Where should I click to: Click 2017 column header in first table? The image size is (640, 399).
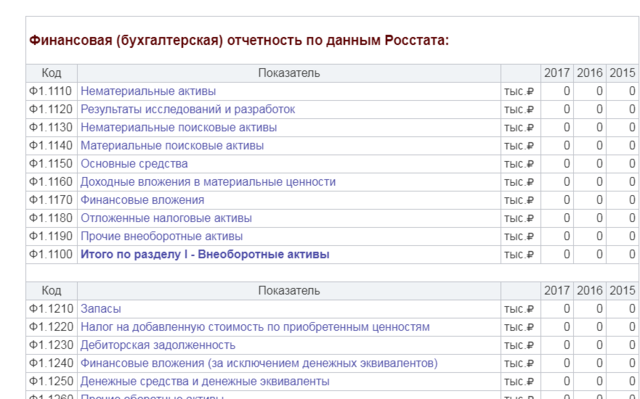(557, 73)
